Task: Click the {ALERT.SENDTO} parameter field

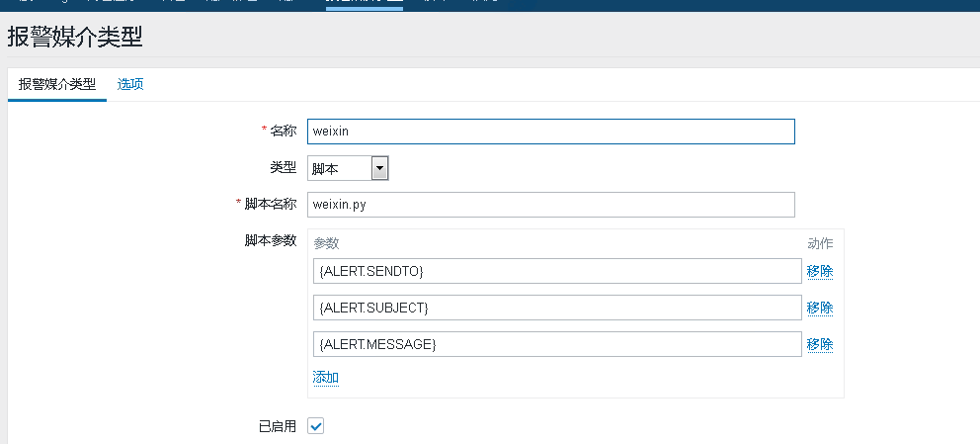Action: tap(557, 271)
